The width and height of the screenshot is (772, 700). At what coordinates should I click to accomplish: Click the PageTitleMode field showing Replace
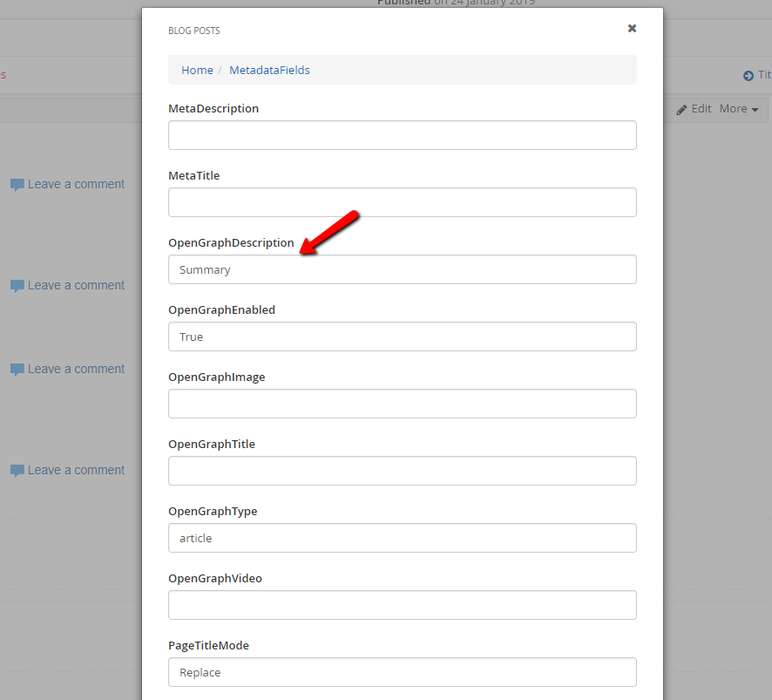402,672
